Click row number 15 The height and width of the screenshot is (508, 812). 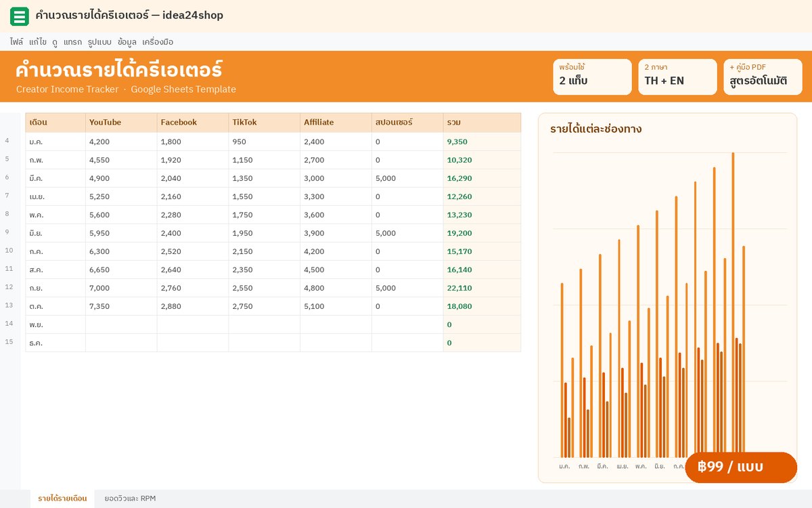pos(9,342)
